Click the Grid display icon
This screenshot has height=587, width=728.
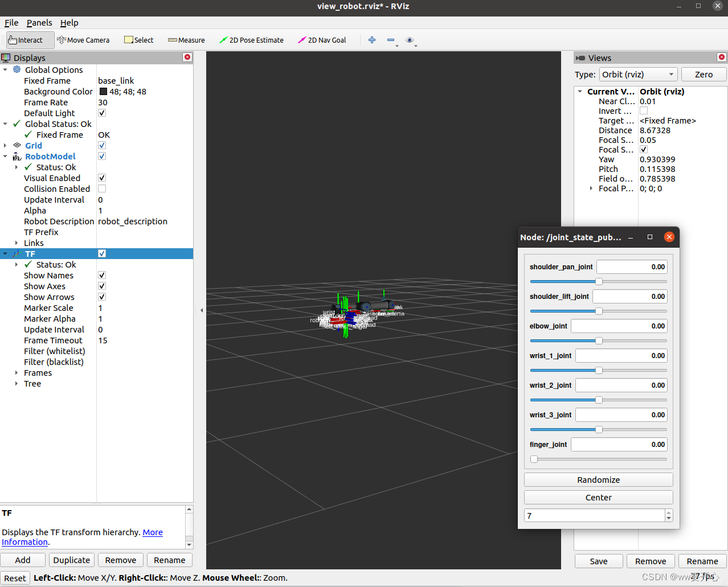click(17, 145)
